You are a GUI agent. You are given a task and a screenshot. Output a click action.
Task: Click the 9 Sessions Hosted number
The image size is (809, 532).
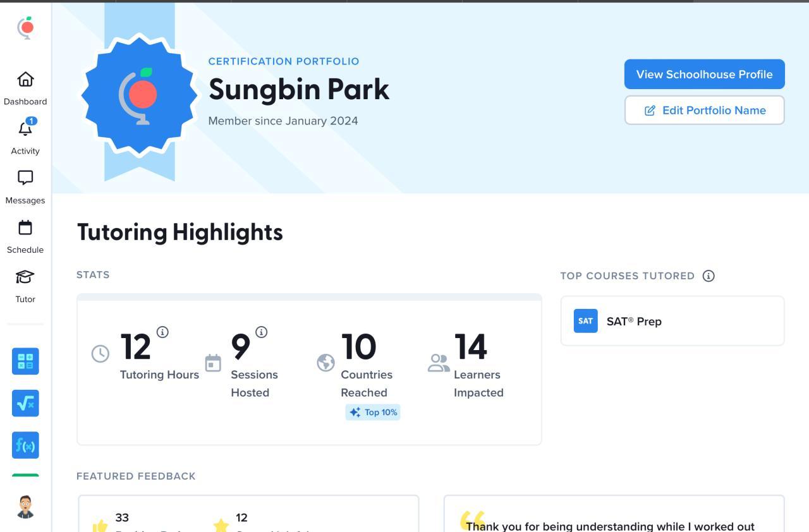click(241, 347)
